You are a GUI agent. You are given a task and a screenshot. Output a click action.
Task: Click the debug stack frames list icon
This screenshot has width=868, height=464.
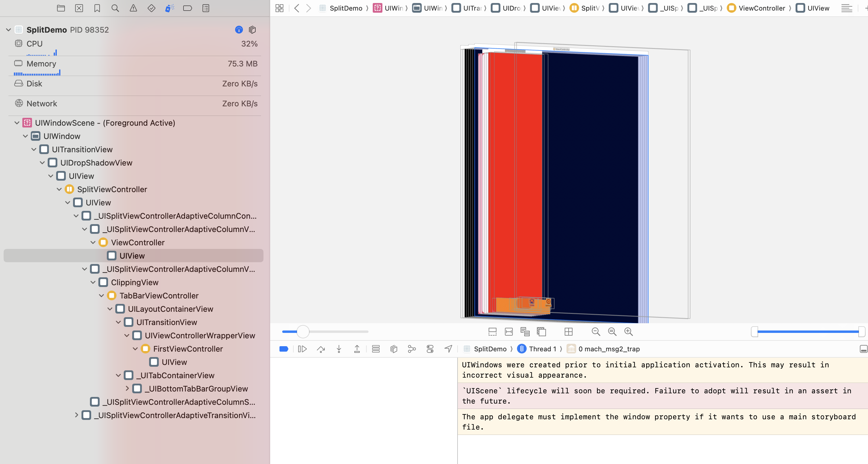click(x=376, y=349)
